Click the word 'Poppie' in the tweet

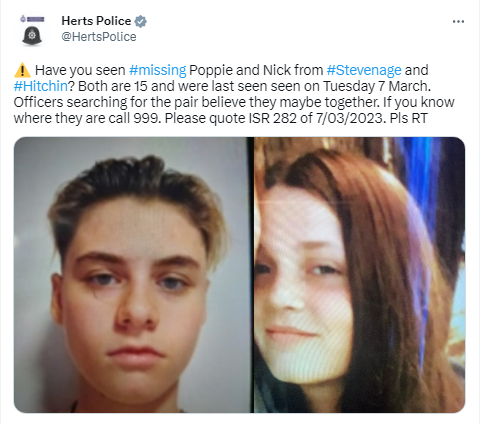pos(211,70)
